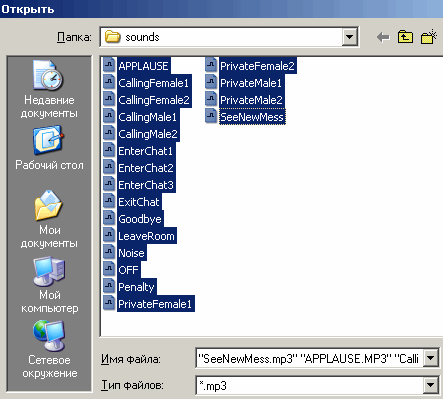Image resolution: width=443 pixels, height=399 pixels.
Task: Click the Penalty file icon
Action: point(109,286)
